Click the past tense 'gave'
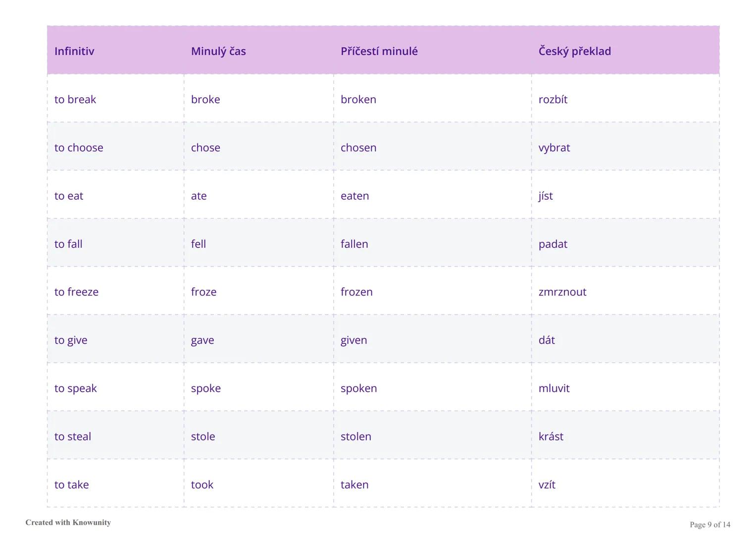Screen dimensions: 756x535 coord(202,340)
